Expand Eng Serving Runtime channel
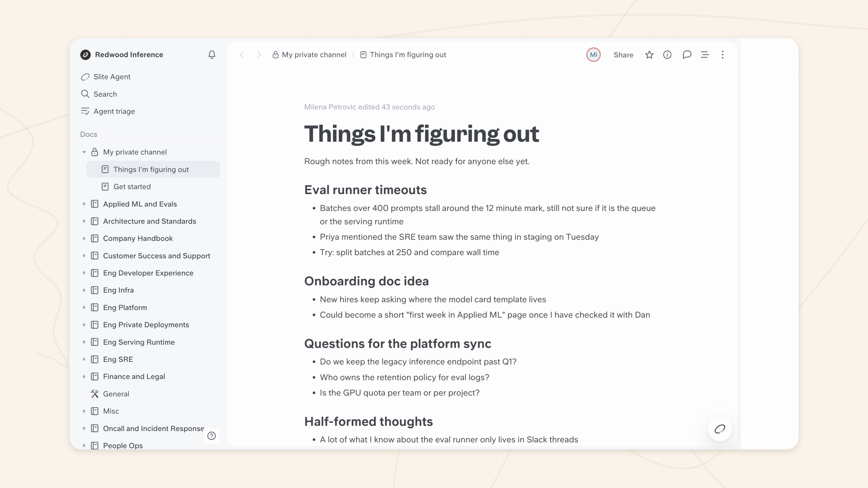 click(x=84, y=342)
